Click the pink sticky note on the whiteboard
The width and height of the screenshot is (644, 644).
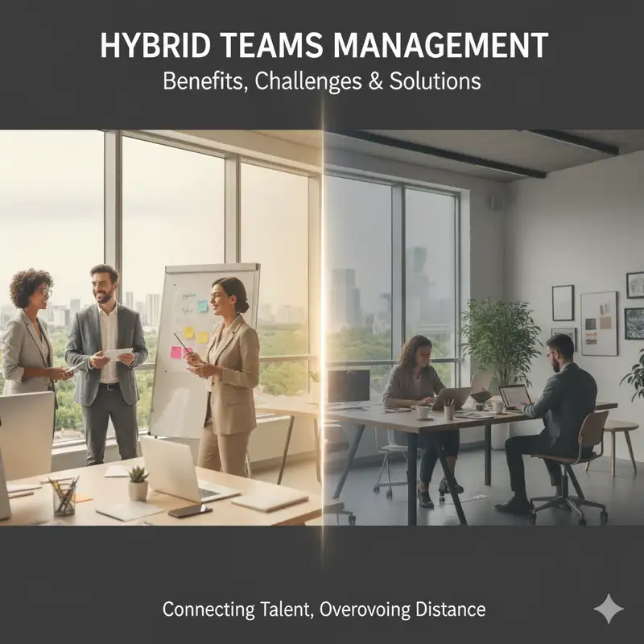click(175, 352)
